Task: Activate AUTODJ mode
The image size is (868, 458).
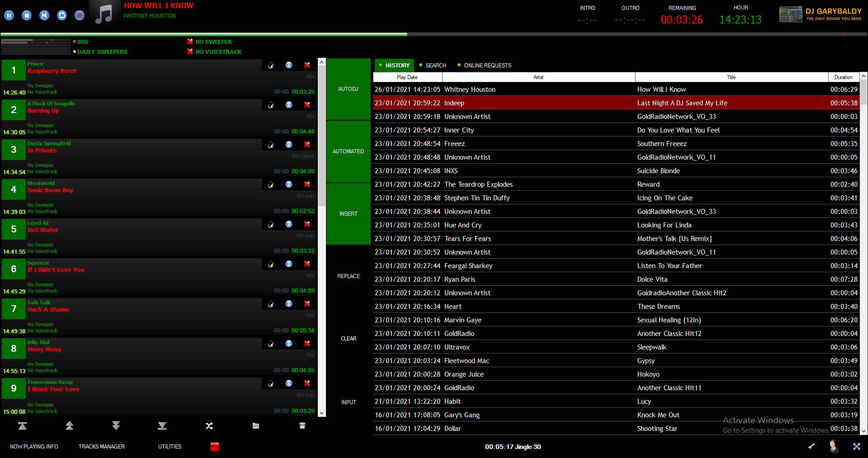Action: (348, 89)
